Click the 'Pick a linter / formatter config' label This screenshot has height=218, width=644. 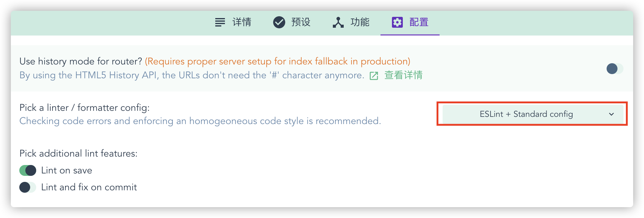point(84,108)
